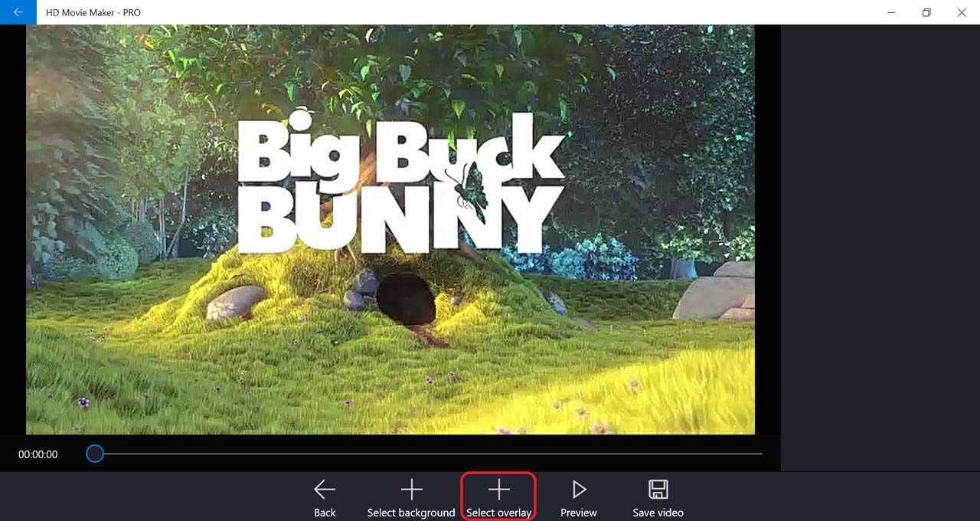Choose the "Select background" text label

[411, 513]
